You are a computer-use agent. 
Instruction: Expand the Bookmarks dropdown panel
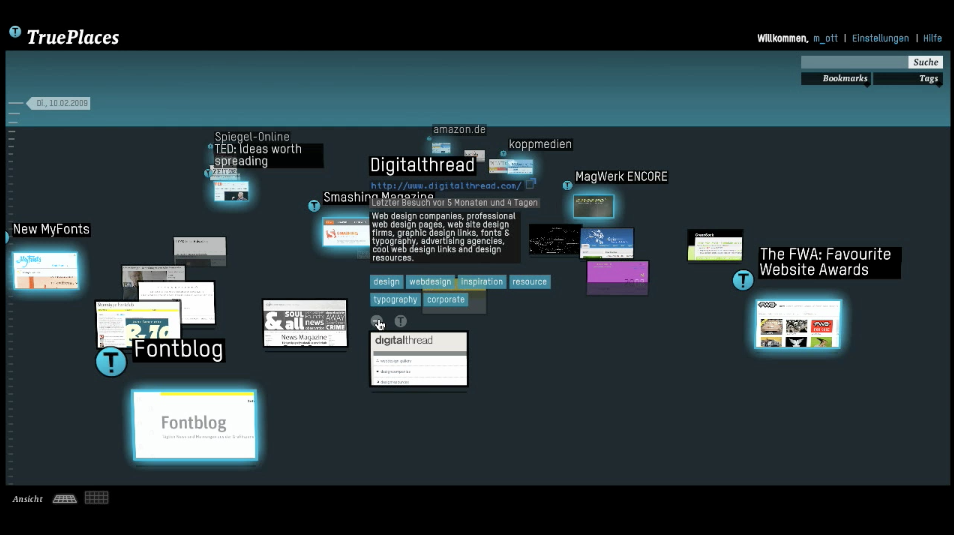[x=835, y=79]
